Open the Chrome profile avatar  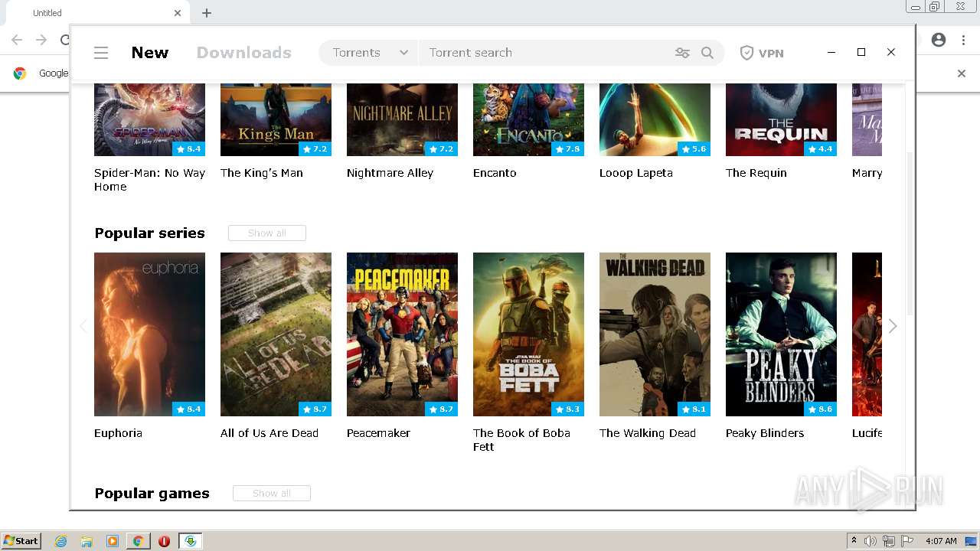click(x=939, y=40)
